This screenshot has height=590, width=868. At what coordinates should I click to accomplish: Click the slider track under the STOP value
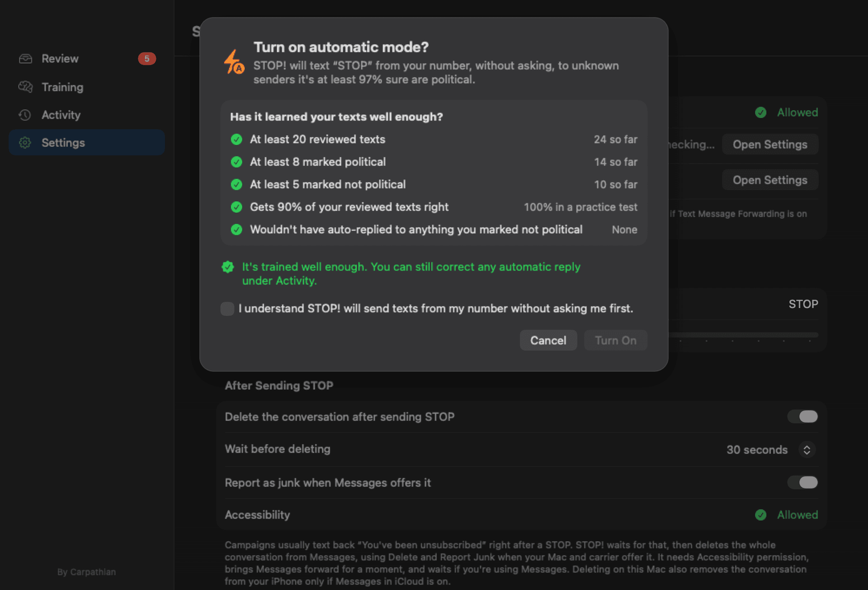(743, 335)
